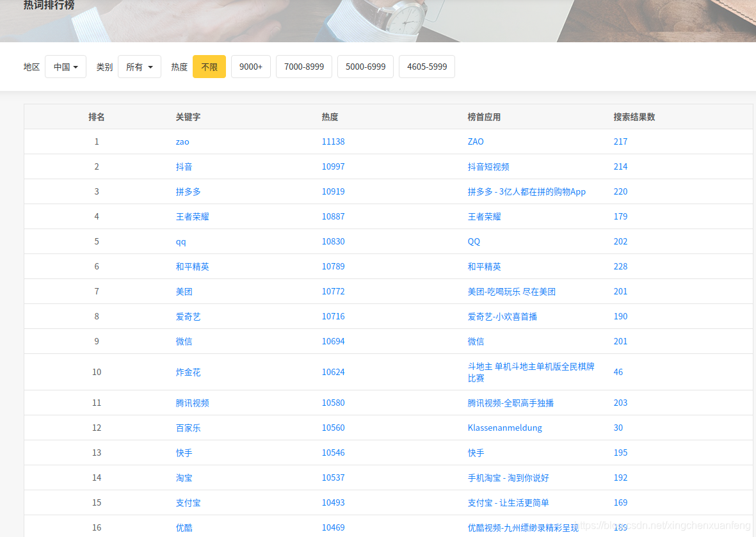Choose the 7000-8999 popularity range
The width and height of the screenshot is (756, 537).
[304, 67]
